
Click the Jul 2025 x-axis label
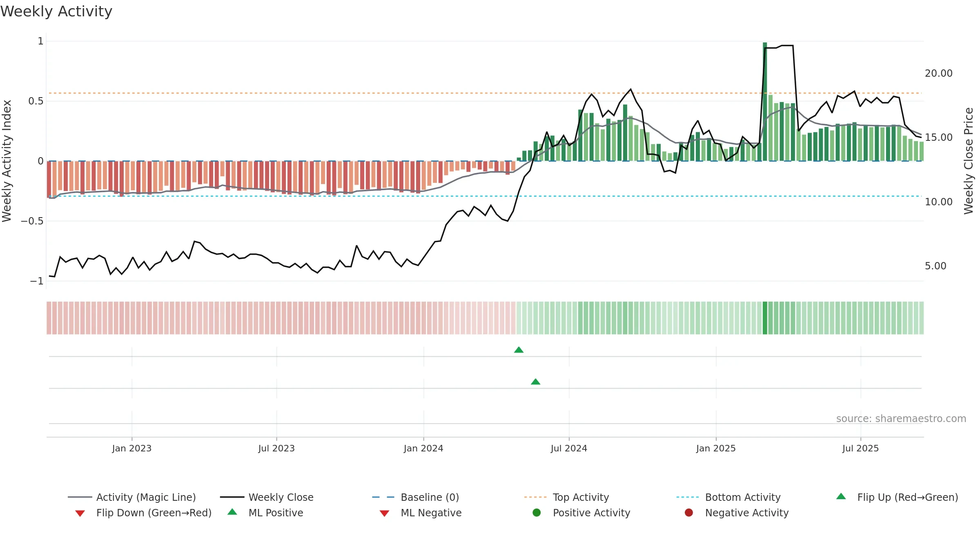tap(860, 448)
